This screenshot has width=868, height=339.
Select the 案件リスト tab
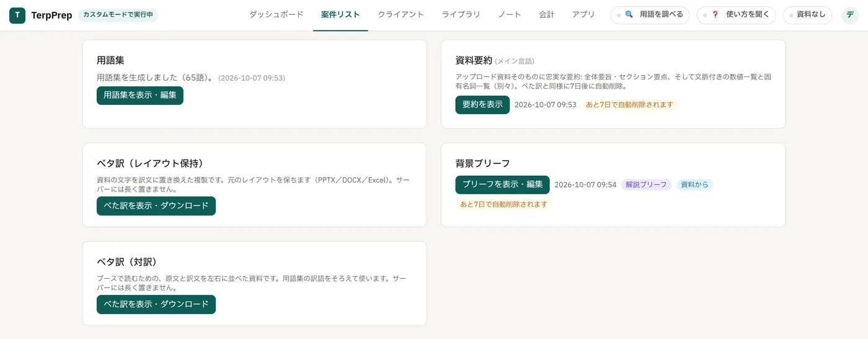(340, 15)
